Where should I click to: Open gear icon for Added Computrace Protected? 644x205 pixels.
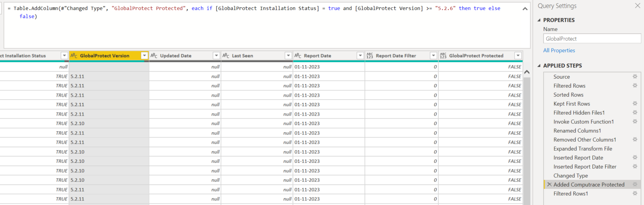tap(635, 185)
